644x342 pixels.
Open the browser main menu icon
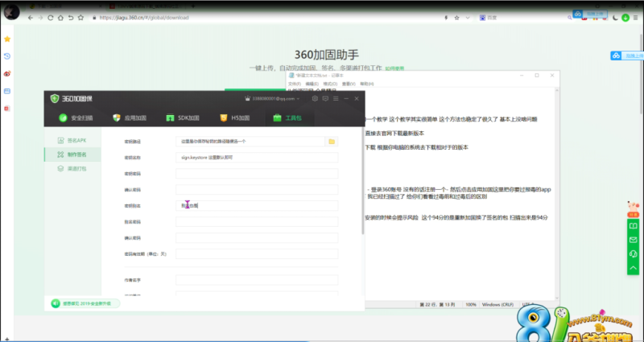point(635,18)
